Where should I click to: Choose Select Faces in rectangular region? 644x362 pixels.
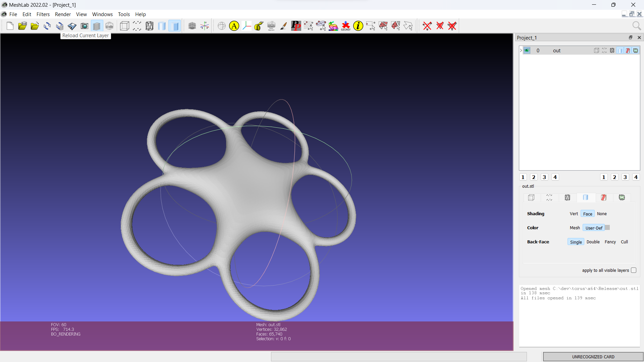click(x=383, y=26)
